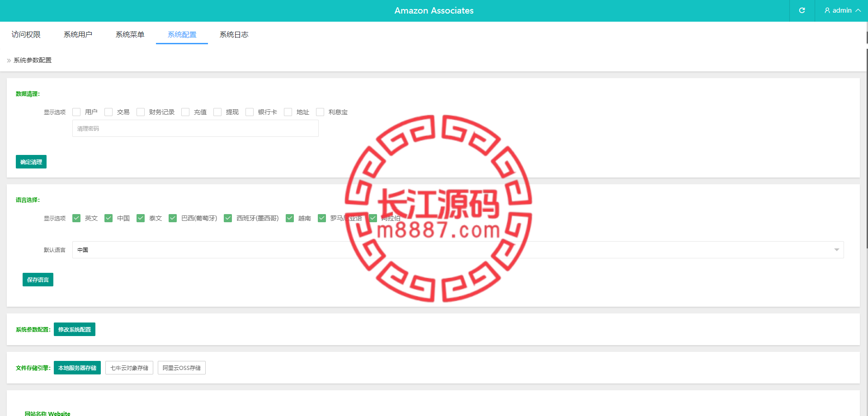Enable the 充值 cleanup option
The image size is (868, 416).
185,112
